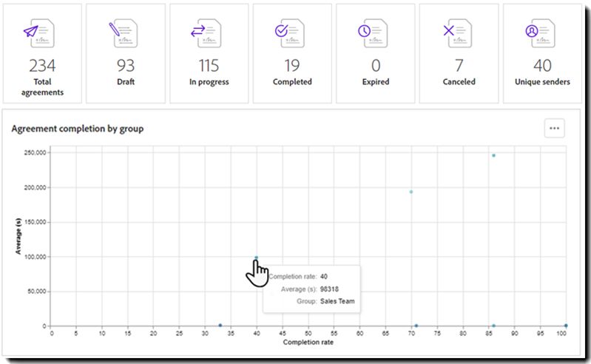The height and width of the screenshot is (364, 591).
Task: Click the data point at completion rate 70
Action: 411,192
